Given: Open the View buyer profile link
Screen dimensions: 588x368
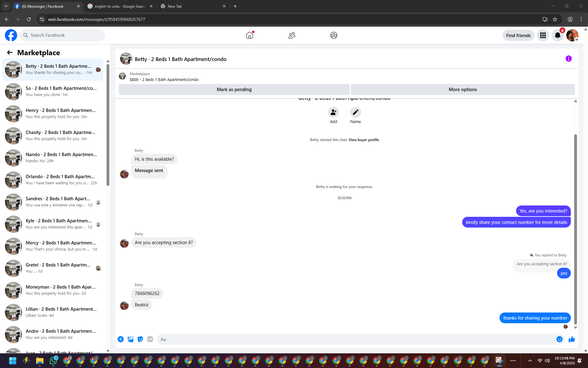Looking at the screenshot, I should (x=364, y=140).
